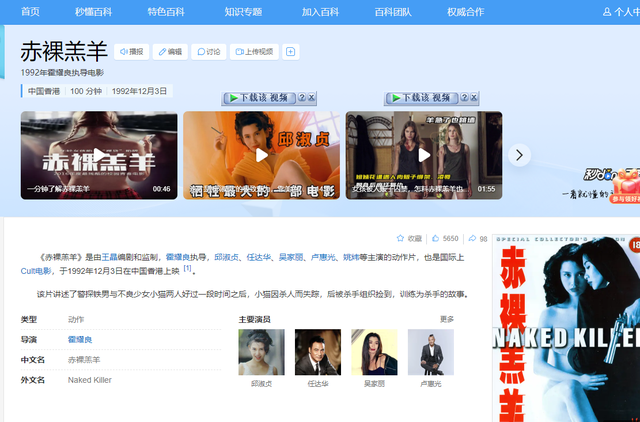The width and height of the screenshot is (640, 422).
Task: Open 加入百科 navigation entry
Action: (320, 12)
